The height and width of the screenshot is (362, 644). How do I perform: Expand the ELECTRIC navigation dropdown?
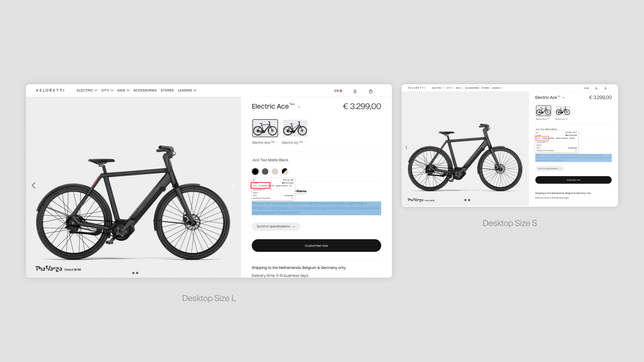[x=87, y=90]
